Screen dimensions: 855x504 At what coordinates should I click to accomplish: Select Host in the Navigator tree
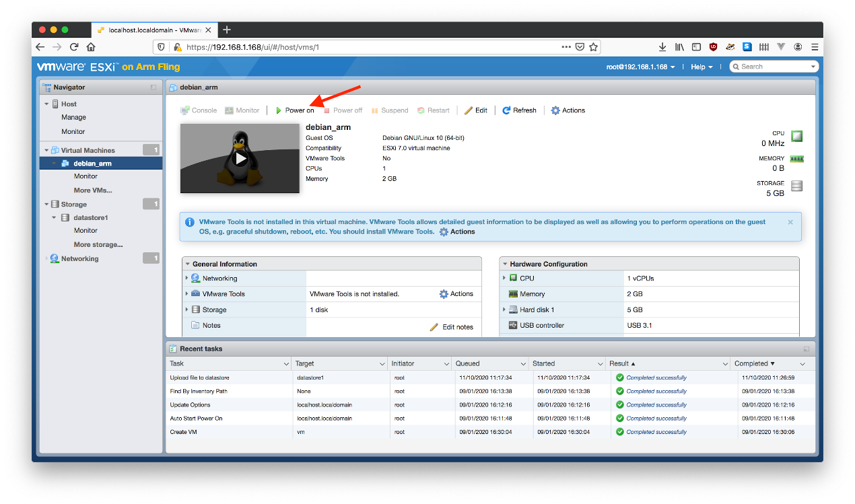coord(69,104)
